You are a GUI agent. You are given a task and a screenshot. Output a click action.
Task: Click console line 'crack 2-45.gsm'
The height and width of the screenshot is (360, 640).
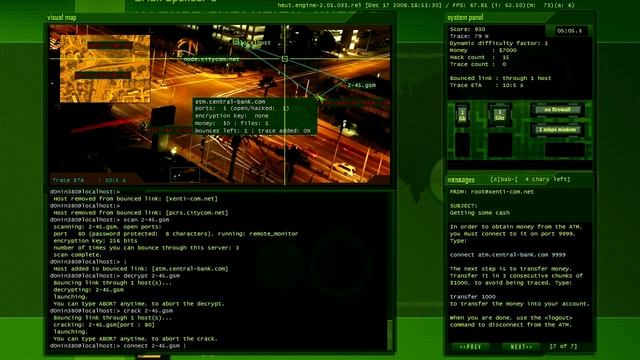coord(148,311)
